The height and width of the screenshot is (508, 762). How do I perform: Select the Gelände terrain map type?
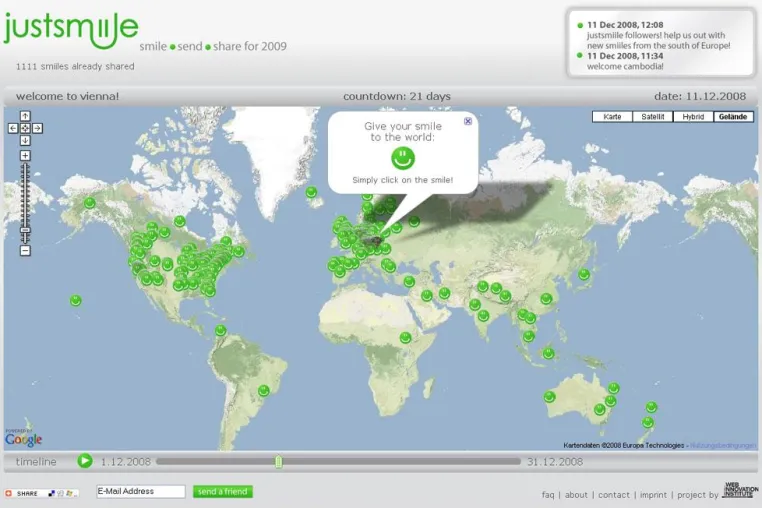click(733, 117)
